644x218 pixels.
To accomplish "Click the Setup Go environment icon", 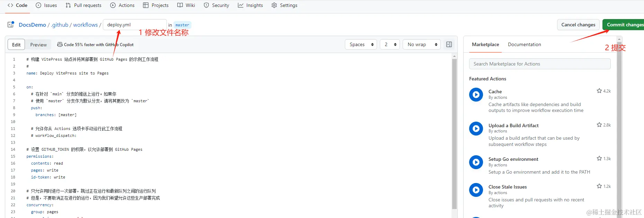I will coord(476,162).
